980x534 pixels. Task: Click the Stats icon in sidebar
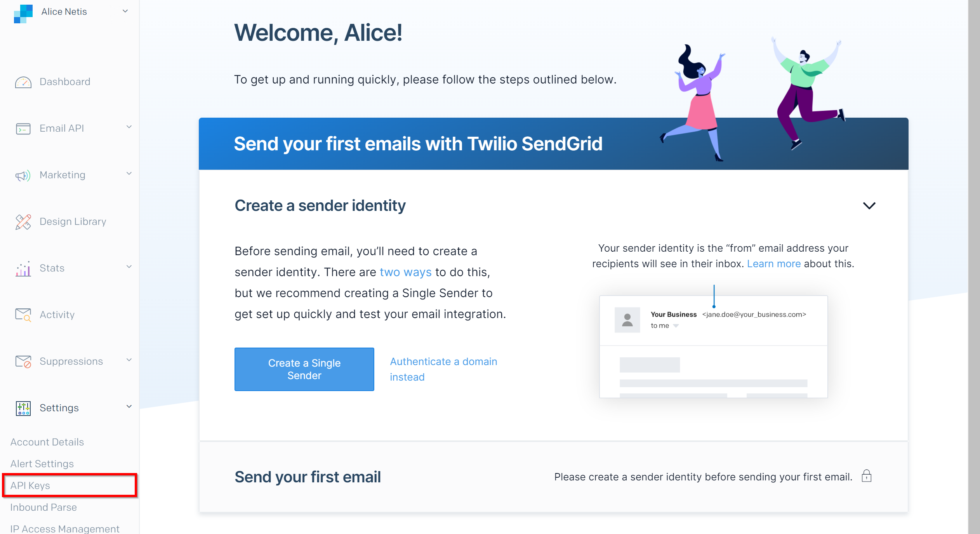point(23,268)
